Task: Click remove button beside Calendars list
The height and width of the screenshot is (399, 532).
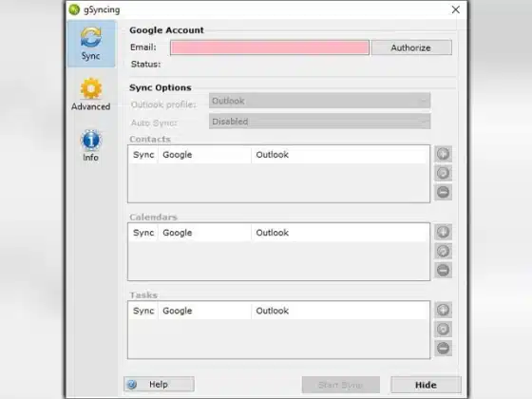Action: 443,271
